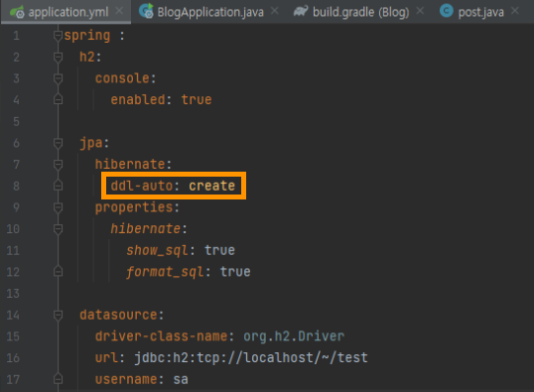
Task: Click the 'format_sql' key
Action: 165,272
